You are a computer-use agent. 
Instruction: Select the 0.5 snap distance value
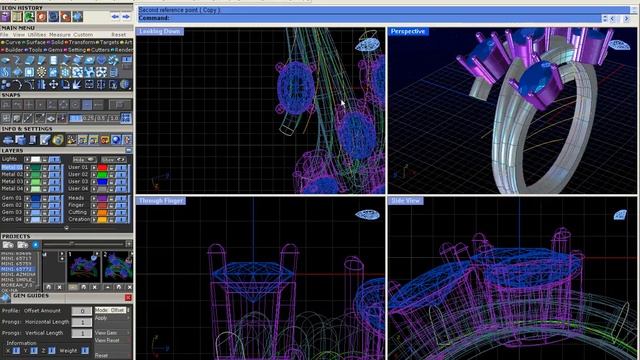coord(101,118)
